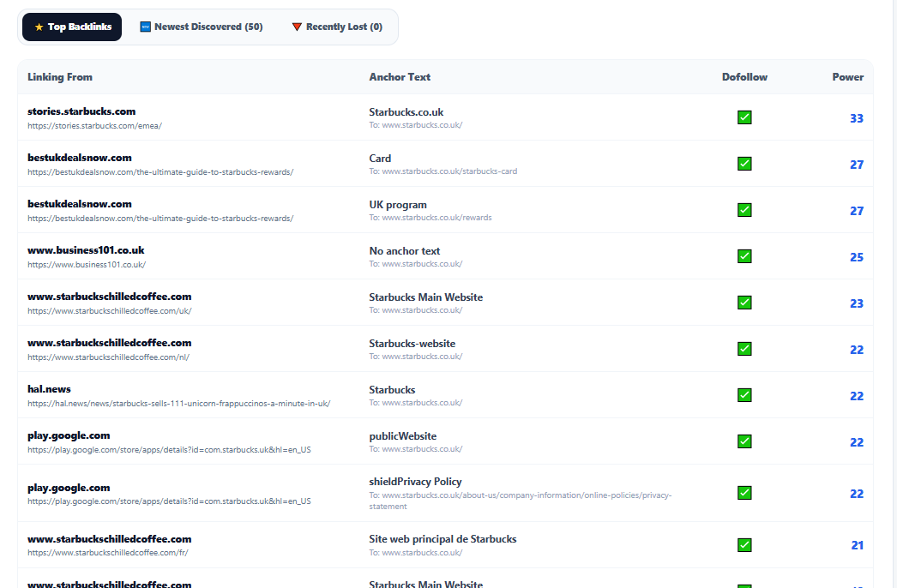Screen dimensions: 897x588
Task: Toggle dofollow checkmark for Site web principal row
Action: [744, 545]
